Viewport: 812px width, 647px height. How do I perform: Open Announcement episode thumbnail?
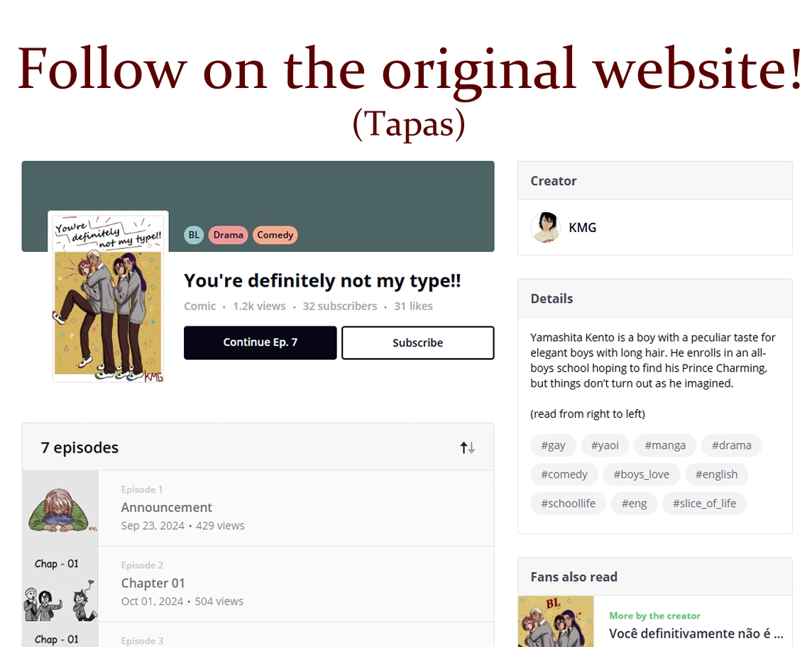(x=60, y=508)
